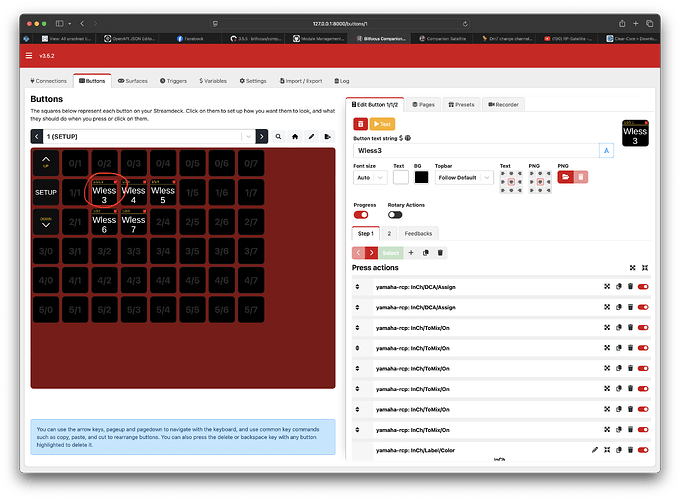Toggle the Progress switch
Viewport: 681px width, 500px height.
point(361,215)
